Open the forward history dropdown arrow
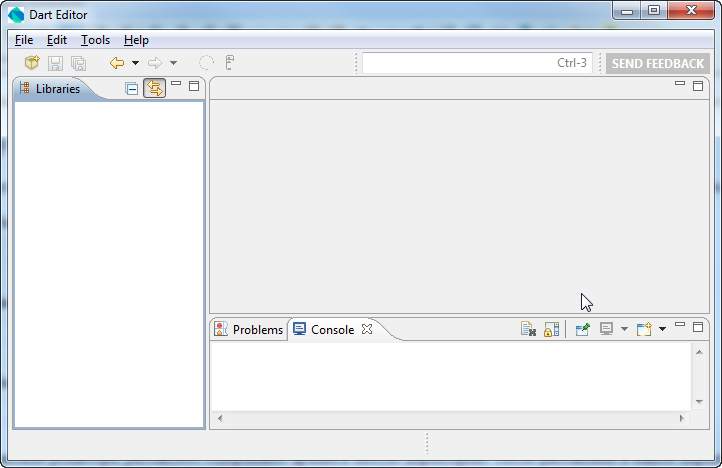Viewport: 722px width, 468px height. [174, 63]
